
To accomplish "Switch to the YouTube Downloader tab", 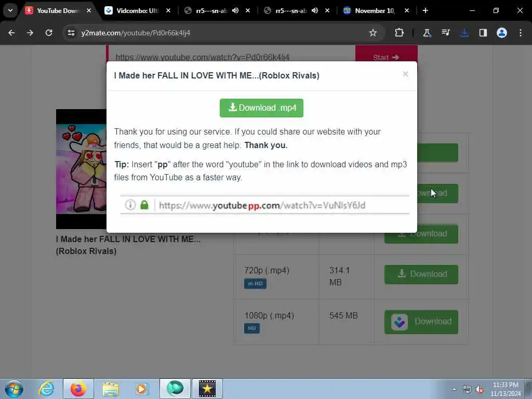I will point(58,10).
